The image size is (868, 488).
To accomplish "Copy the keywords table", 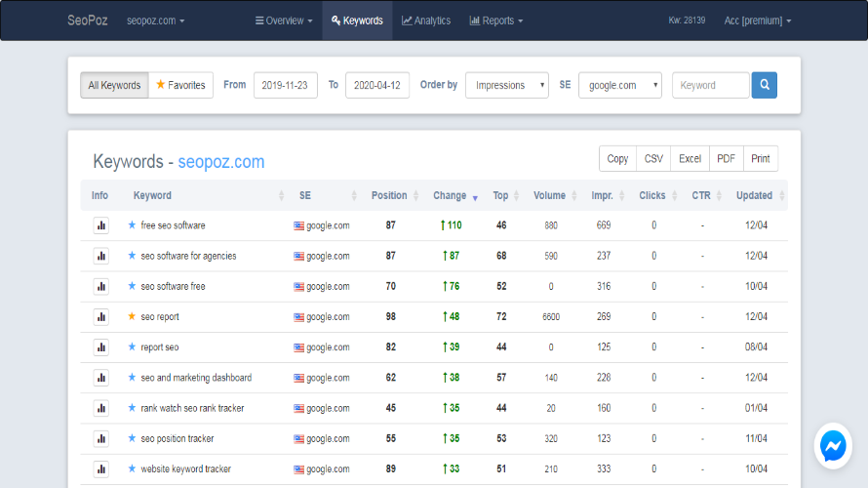I will click(617, 158).
